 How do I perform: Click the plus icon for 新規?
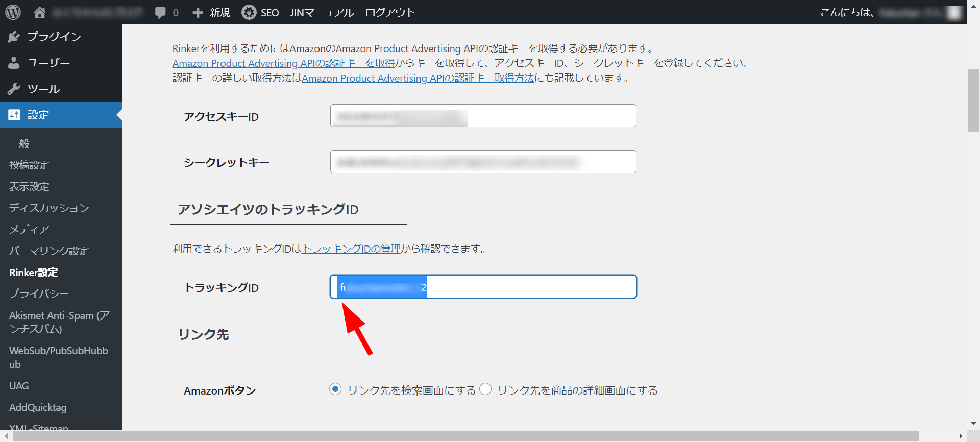click(x=198, y=13)
